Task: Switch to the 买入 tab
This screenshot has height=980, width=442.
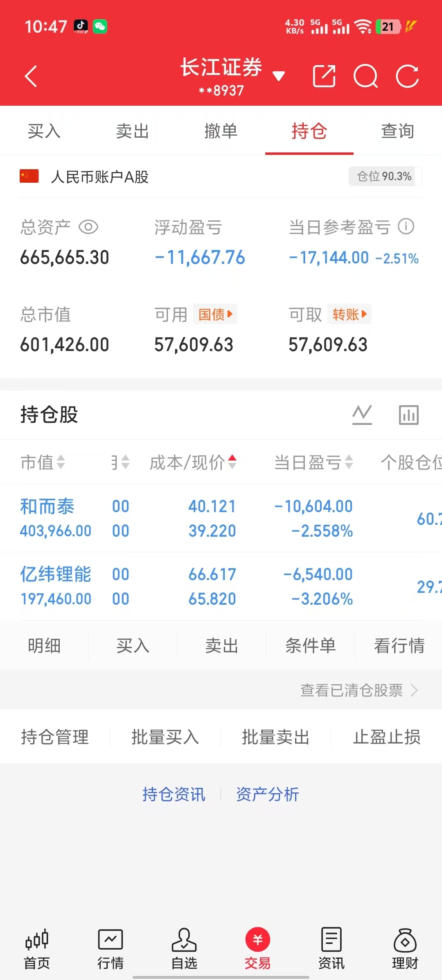Action: 44,131
